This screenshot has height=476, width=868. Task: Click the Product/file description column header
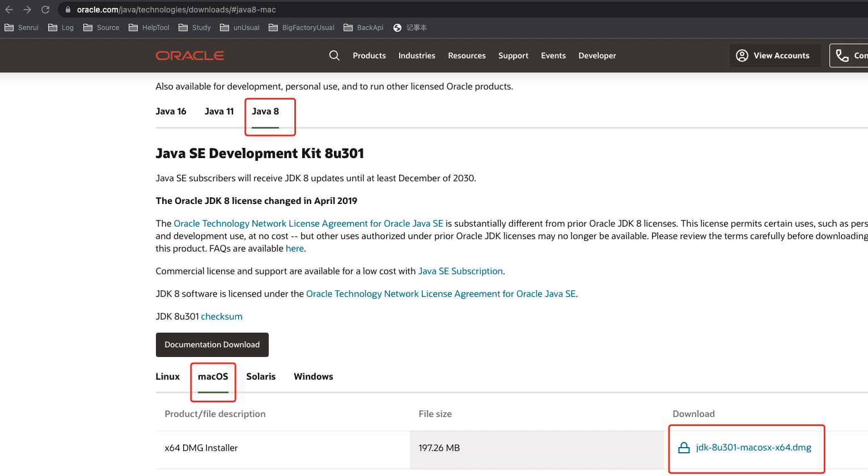(215, 414)
